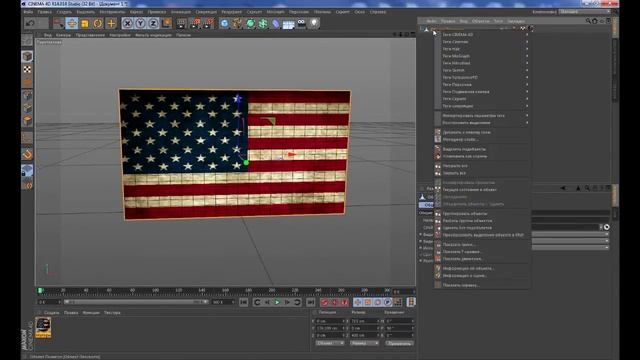The height and width of the screenshot is (360, 640).
Task: Go to start of animation
Action: click(244, 302)
